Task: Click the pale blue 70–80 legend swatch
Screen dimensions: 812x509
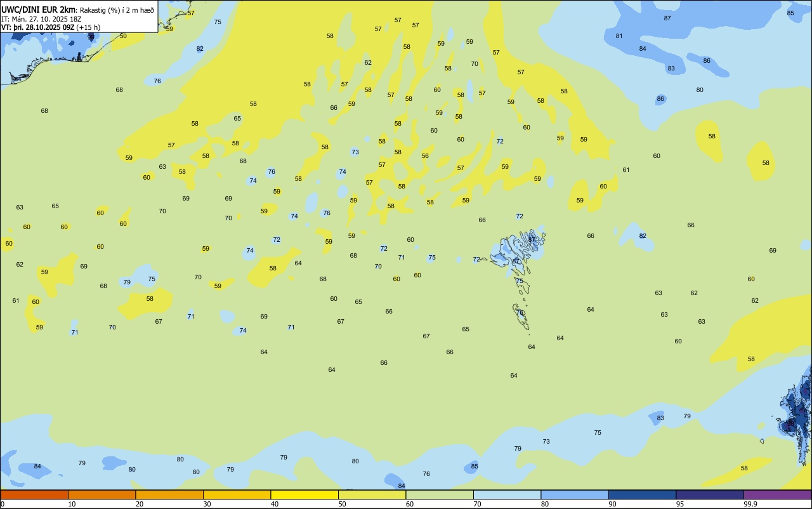Action: tap(507, 494)
